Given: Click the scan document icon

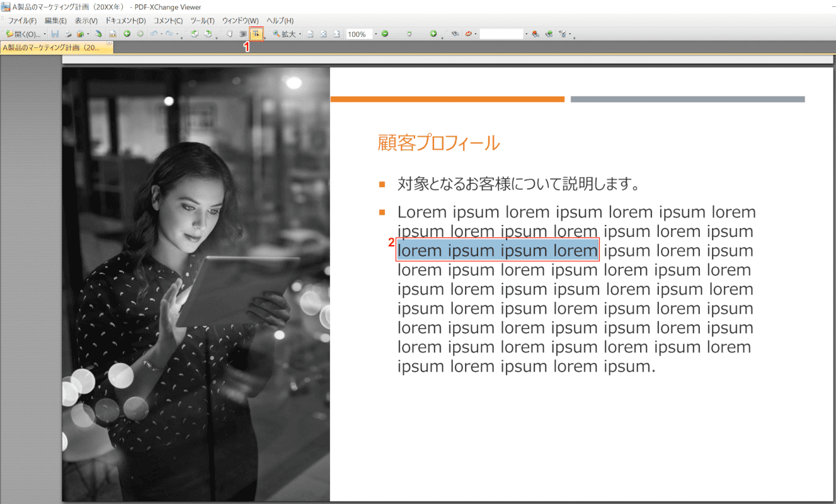Looking at the screenshot, I should [99, 34].
